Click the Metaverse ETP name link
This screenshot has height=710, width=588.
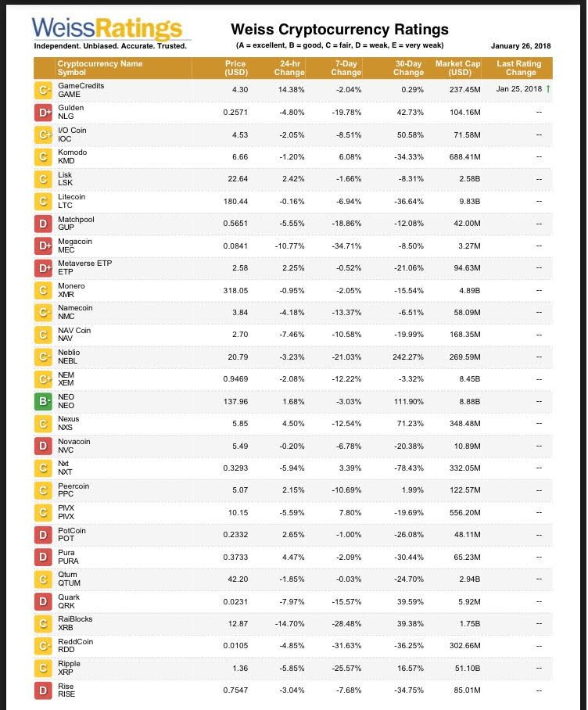click(x=84, y=264)
